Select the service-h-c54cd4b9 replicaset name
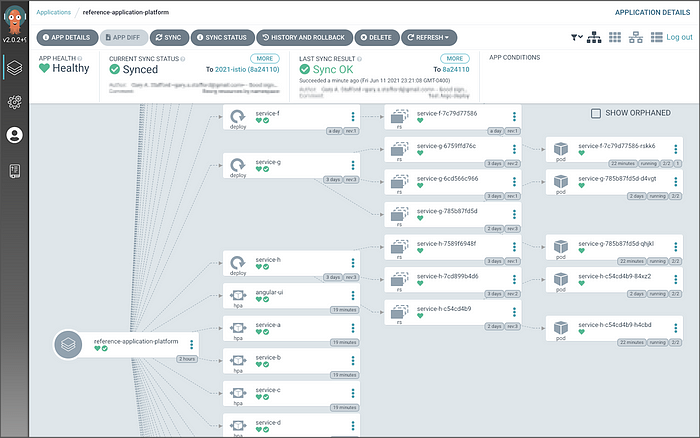Viewport: 700px width, 438px height. 444,309
